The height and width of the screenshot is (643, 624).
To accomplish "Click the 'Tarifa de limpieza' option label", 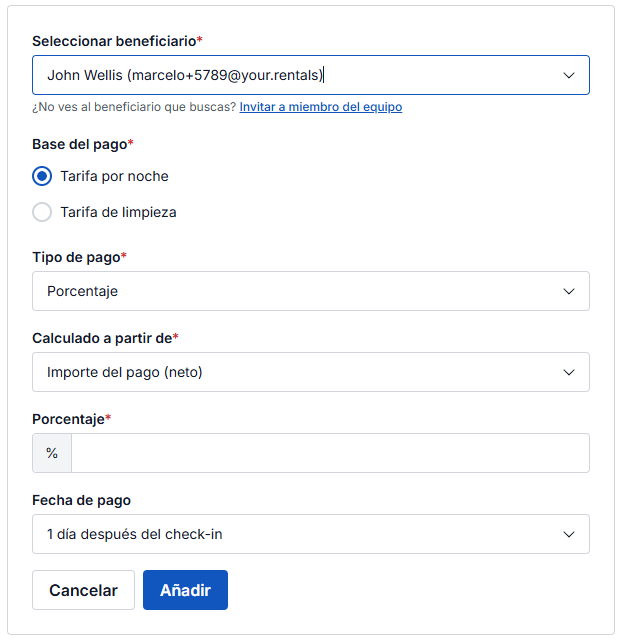I will 118,212.
